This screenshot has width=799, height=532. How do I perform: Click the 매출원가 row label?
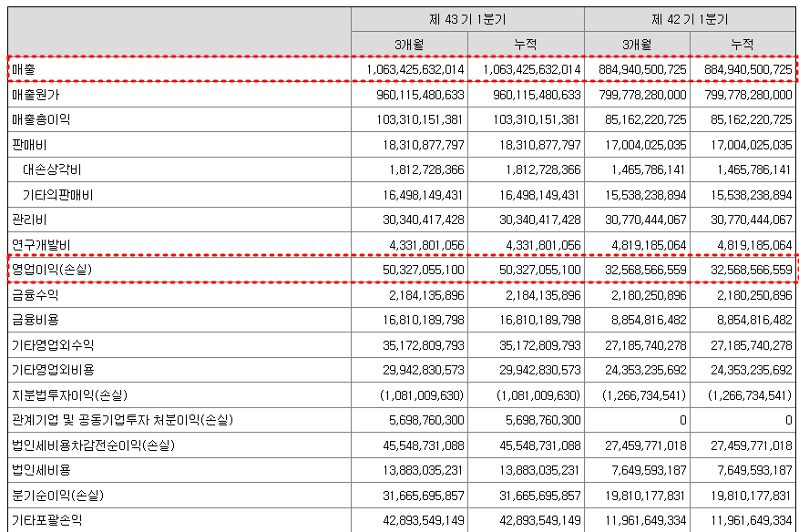[32, 93]
